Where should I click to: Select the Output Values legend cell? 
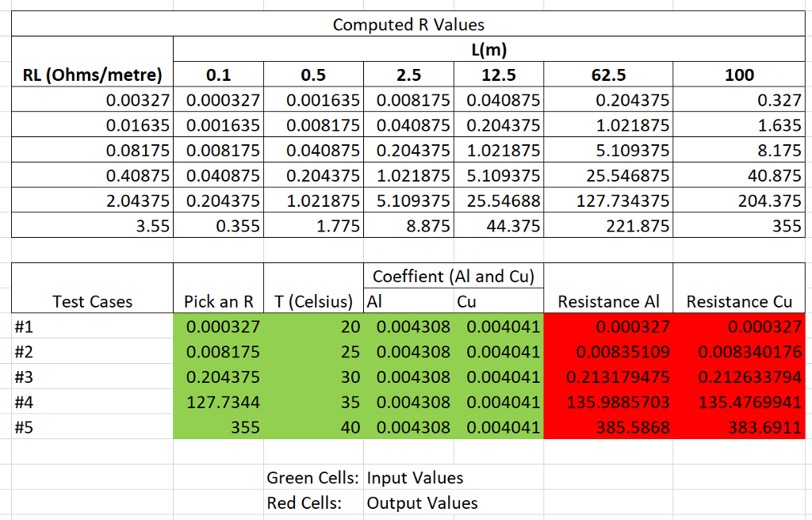pyautogui.click(x=422, y=503)
